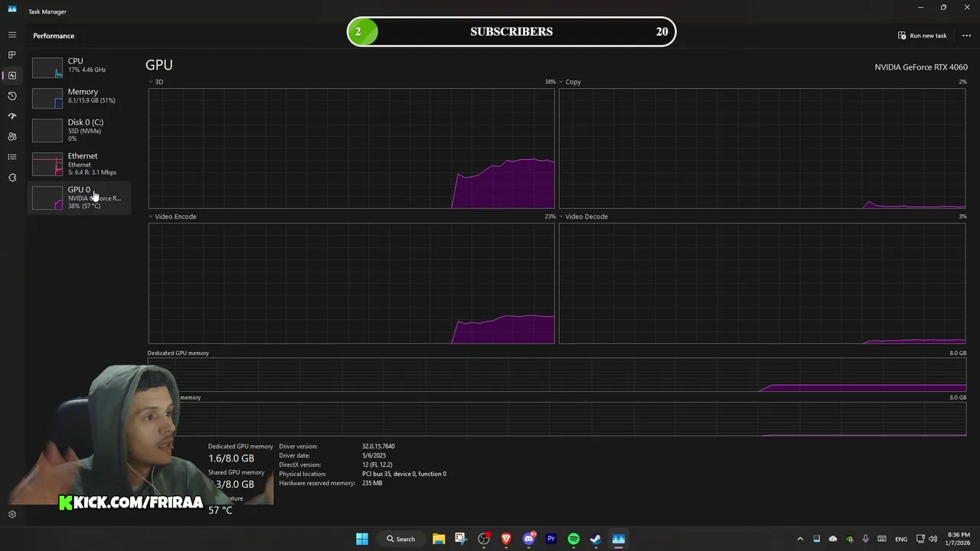980x551 pixels.
Task: Open the App history page icon
Action: [x=12, y=96]
